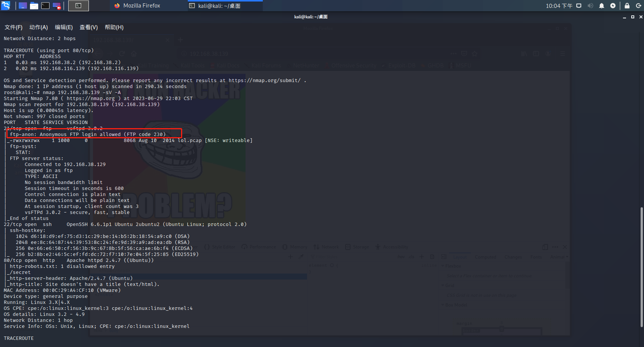Switch to the Mozilla Firefox window
The image size is (644, 347).
137,6
